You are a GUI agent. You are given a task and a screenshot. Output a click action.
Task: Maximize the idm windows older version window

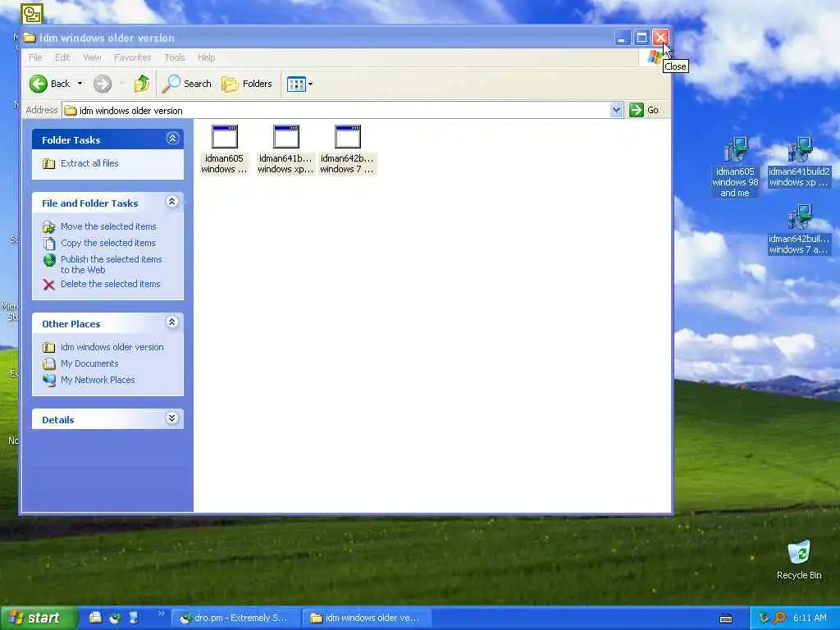click(x=641, y=38)
